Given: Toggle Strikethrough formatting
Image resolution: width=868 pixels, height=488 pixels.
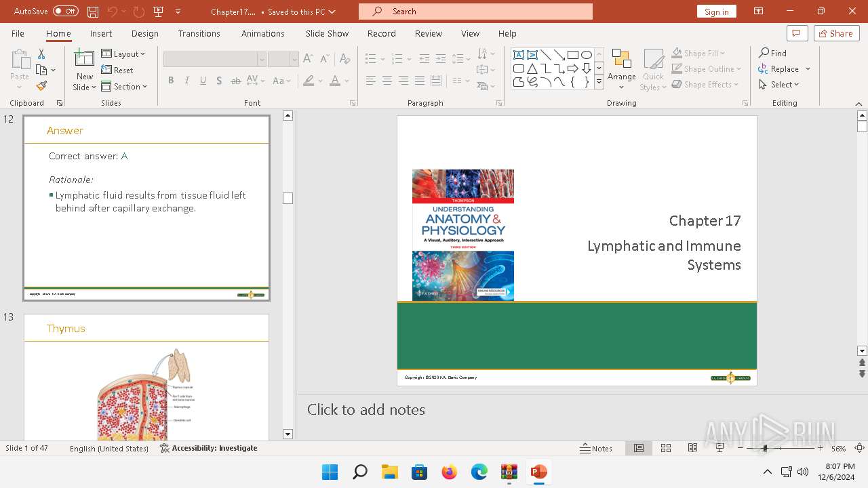Looking at the screenshot, I should pyautogui.click(x=235, y=81).
